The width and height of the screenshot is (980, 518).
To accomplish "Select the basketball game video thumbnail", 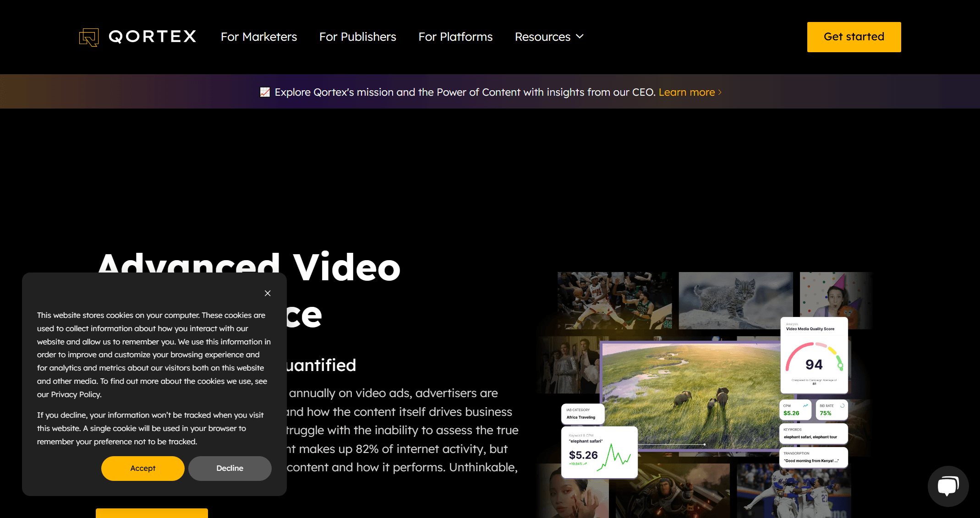I will point(614,300).
